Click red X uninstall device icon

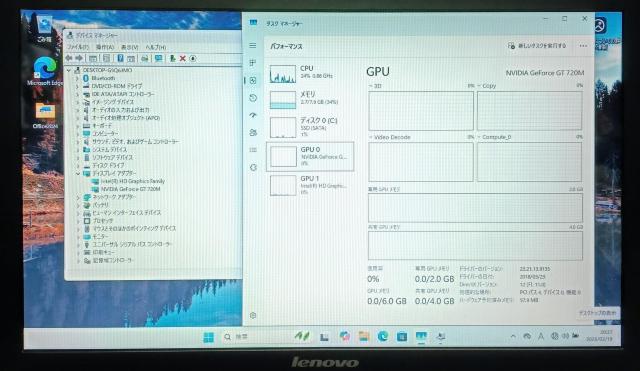point(182,59)
